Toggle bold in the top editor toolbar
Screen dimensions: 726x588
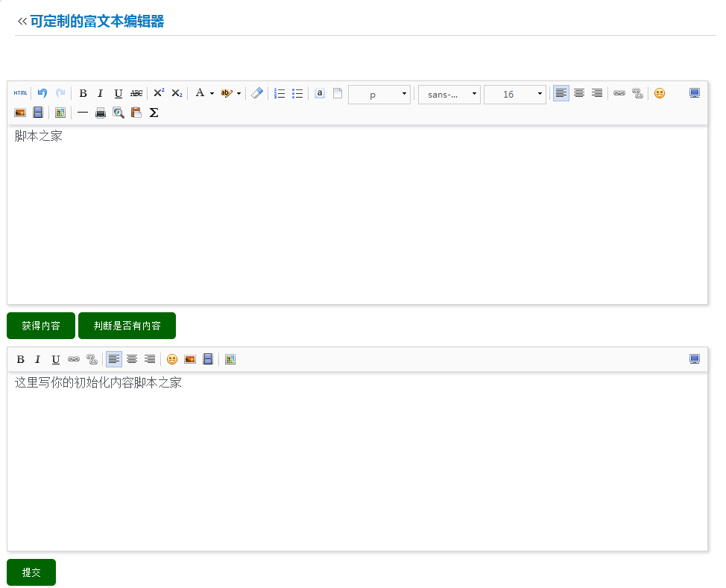(x=83, y=93)
